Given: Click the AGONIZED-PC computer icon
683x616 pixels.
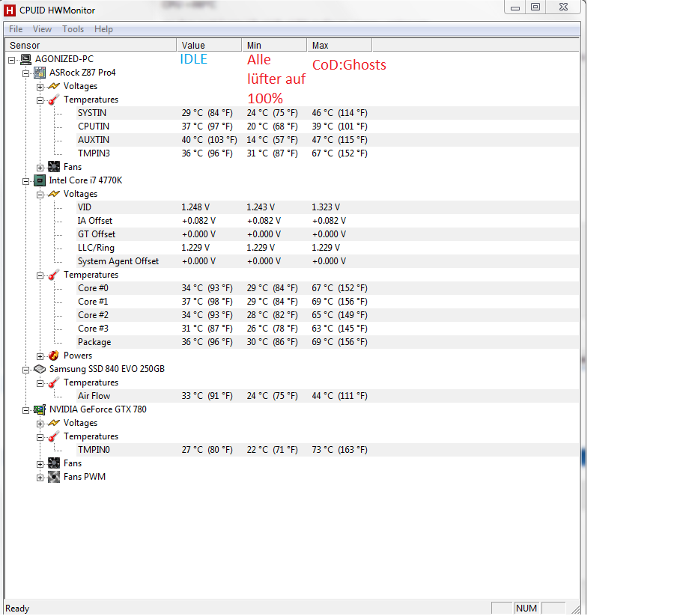Looking at the screenshot, I should (26, 59).
